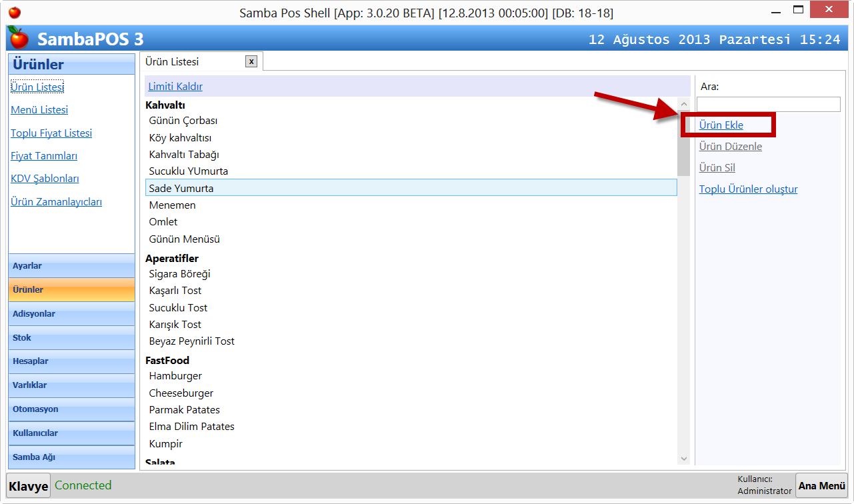854x504 pixels.
Task: Open KDV Şablonları in the sidebar
Action: (x=45, y=179)
